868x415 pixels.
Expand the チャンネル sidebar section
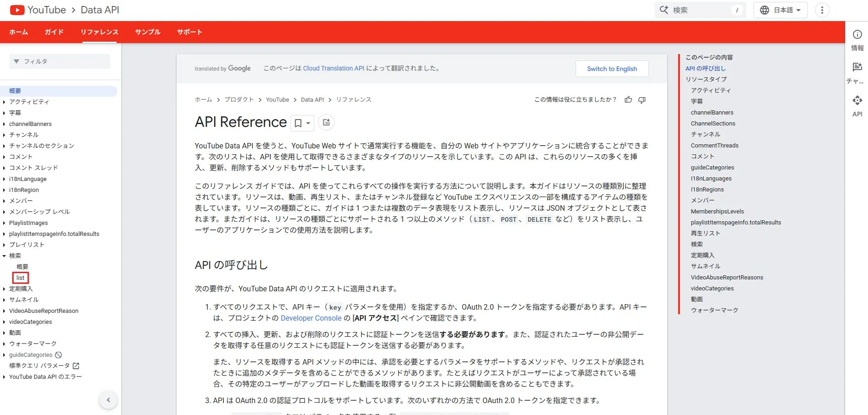(4, 135)
